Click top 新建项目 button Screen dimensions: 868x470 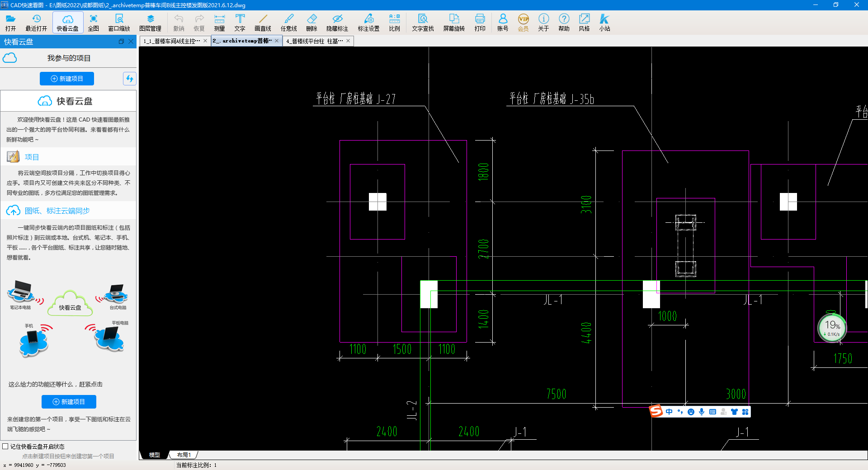(67, 79)
